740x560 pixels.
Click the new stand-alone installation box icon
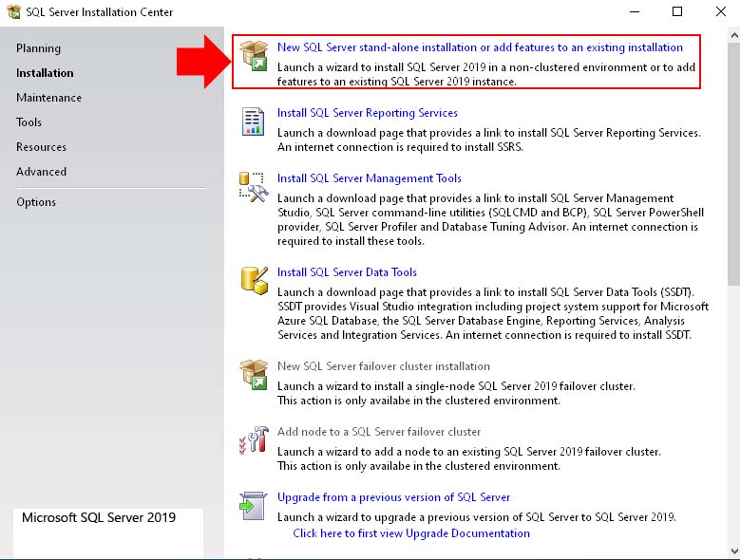254,56
